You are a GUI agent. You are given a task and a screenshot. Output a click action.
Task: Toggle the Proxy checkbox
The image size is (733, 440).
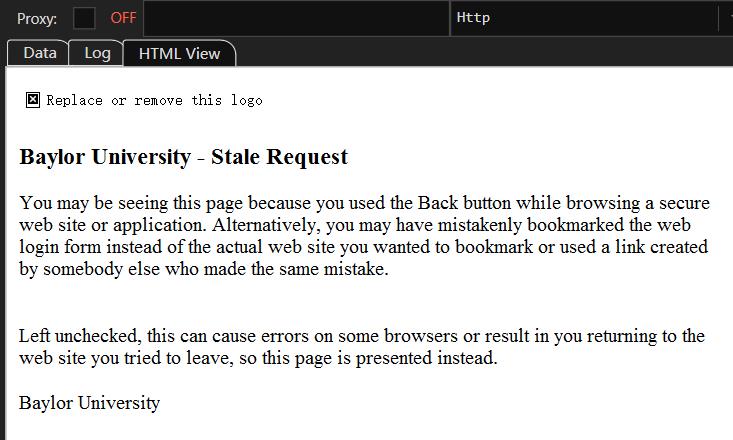click(85, 18)
